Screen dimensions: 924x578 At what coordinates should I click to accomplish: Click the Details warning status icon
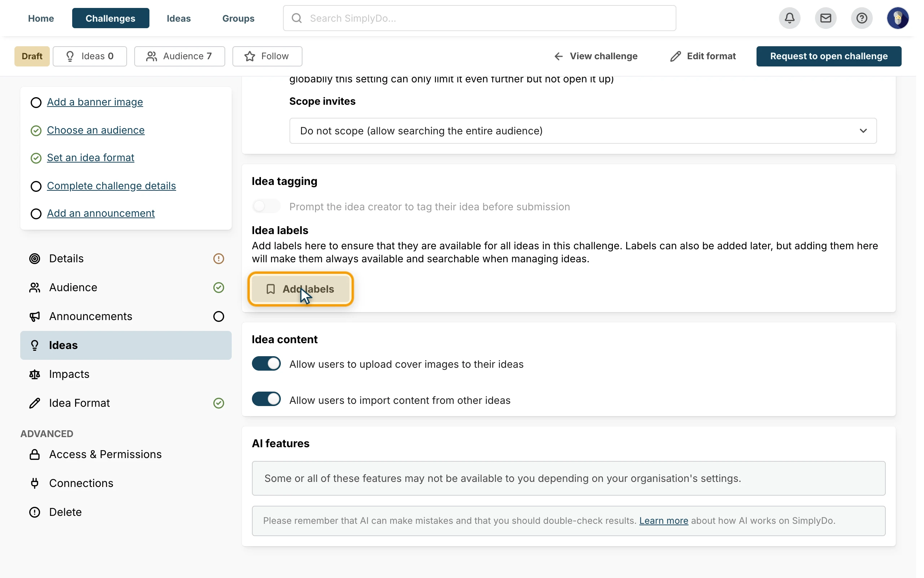218,259
